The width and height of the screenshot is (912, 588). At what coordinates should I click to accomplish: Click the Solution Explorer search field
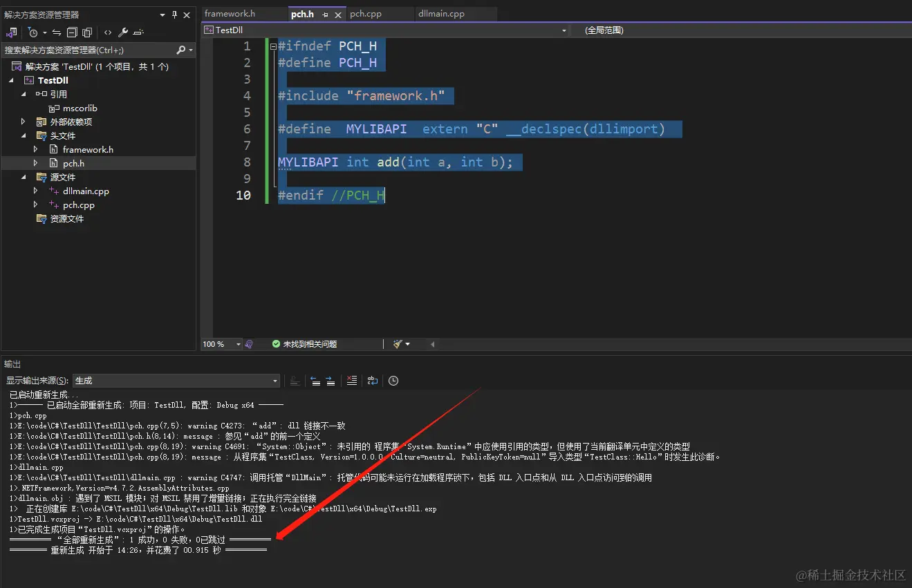88,50
